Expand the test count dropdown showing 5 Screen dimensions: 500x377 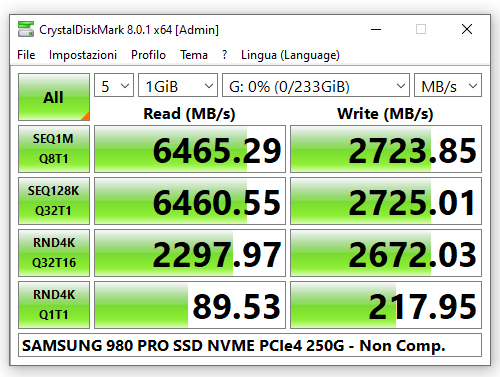point(114,85)
